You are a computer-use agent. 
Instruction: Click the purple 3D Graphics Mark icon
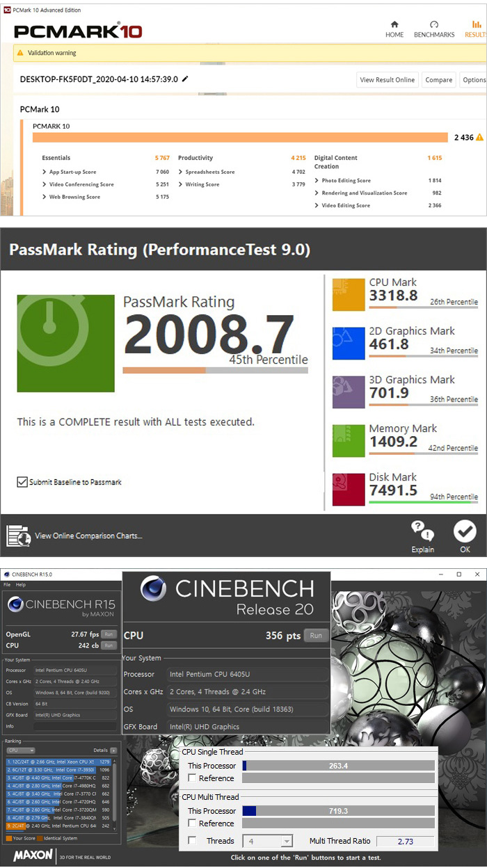tap(349, 392)
